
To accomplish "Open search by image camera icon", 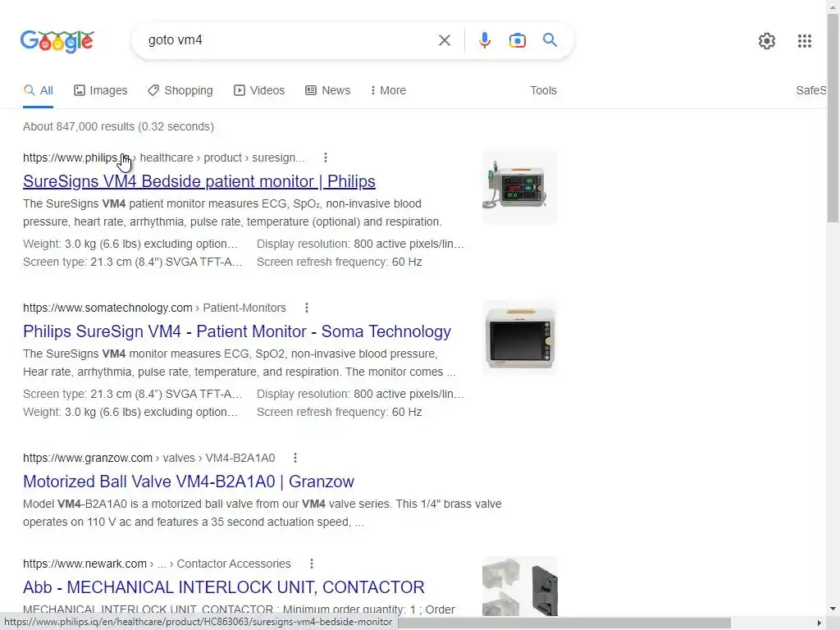I will pos(517,40).
